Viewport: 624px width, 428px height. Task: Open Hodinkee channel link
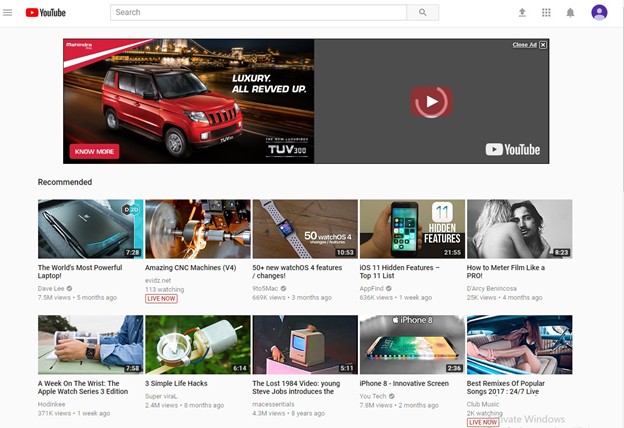tap(51, 404)
